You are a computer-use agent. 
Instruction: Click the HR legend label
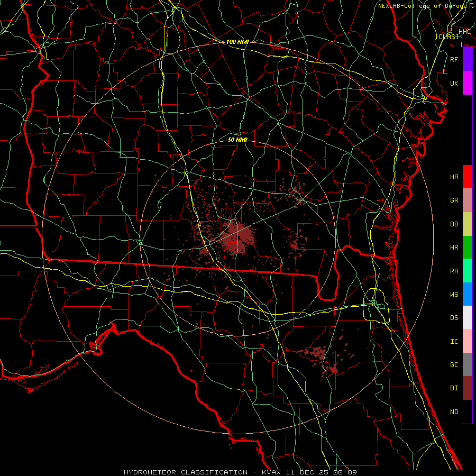click(x=454, y=248)
